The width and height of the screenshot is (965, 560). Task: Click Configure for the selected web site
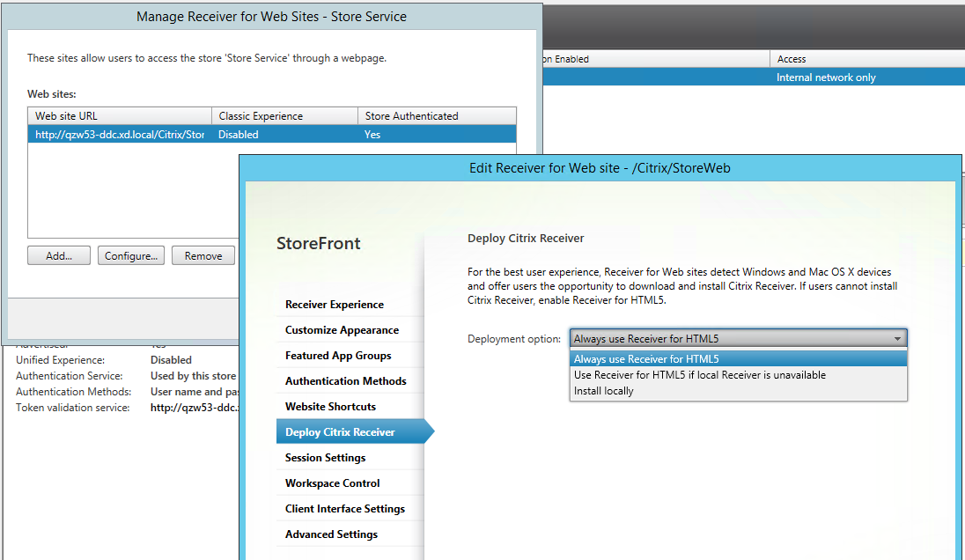coord(130,254)
